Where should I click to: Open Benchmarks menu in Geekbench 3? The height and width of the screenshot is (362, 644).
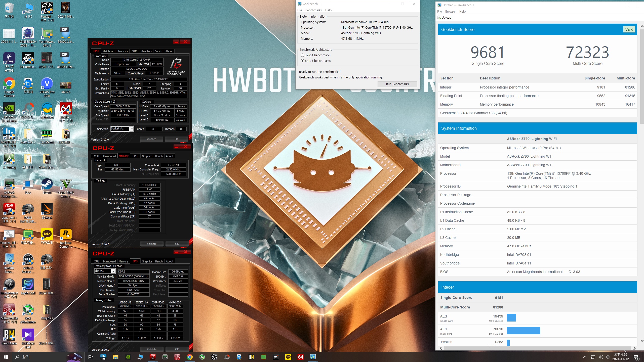(x=313, y=10)
